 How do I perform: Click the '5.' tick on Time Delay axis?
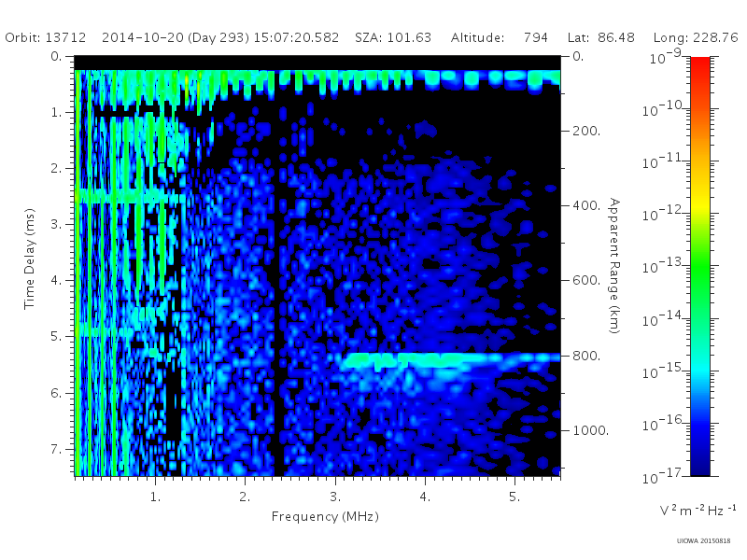coord(56,337)
